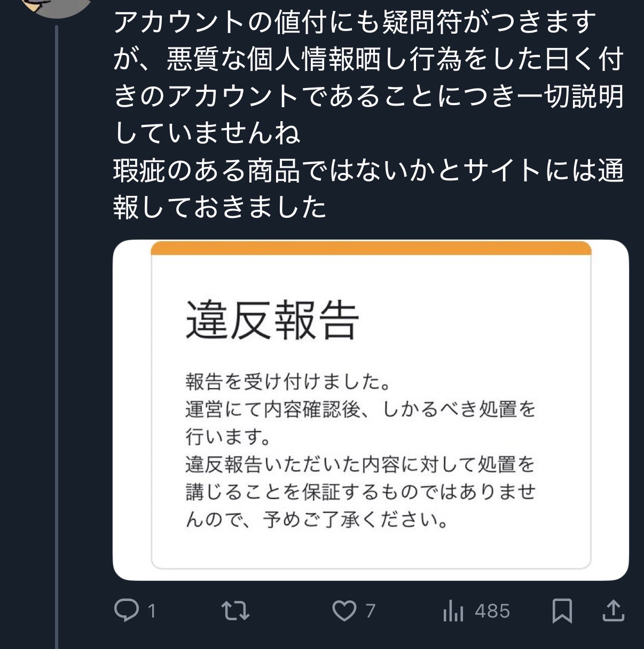Tap the share upload arrow icon

(x=613, y=611)
